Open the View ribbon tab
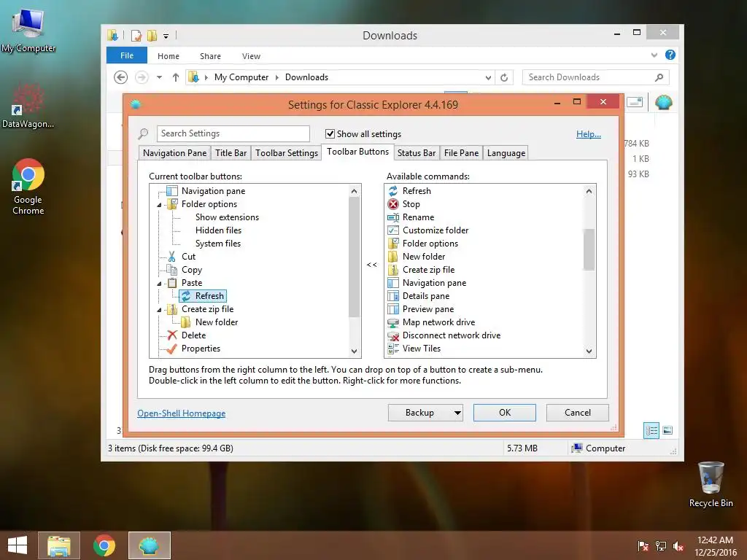747x560 pixels. pos(251,56)
